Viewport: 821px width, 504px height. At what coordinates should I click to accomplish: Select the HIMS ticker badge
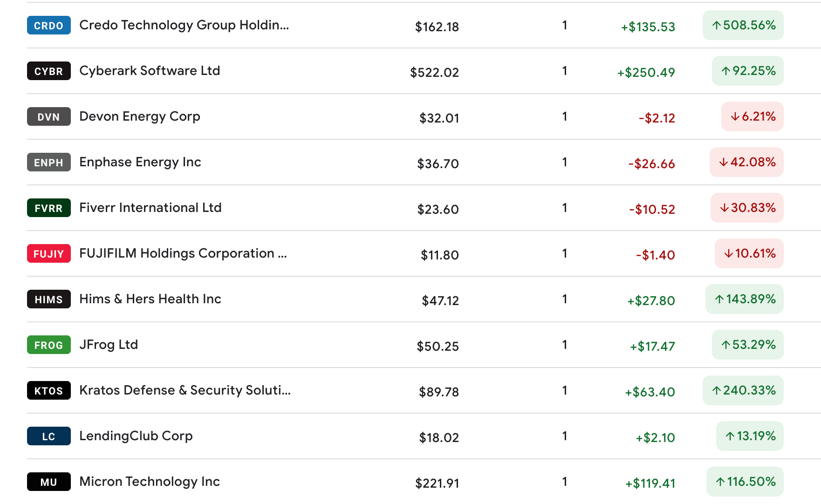(48, 300)
